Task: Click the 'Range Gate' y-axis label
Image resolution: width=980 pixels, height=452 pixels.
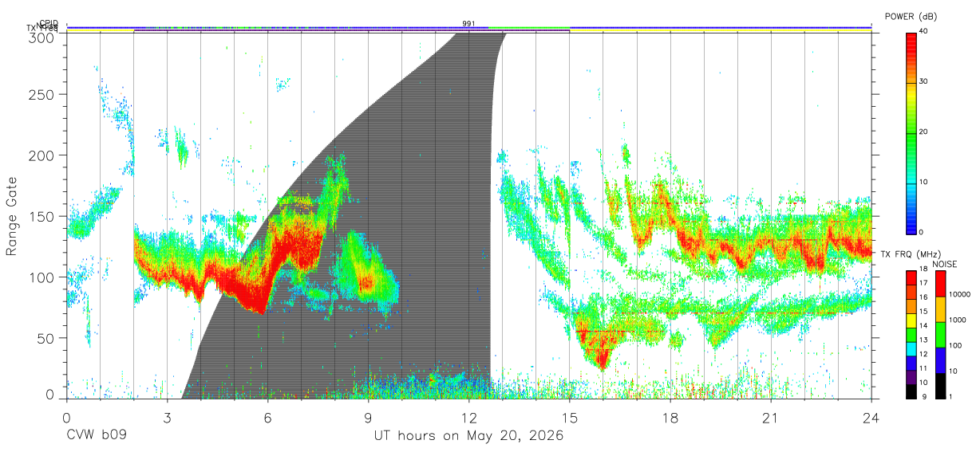Action: pos(12,216)
